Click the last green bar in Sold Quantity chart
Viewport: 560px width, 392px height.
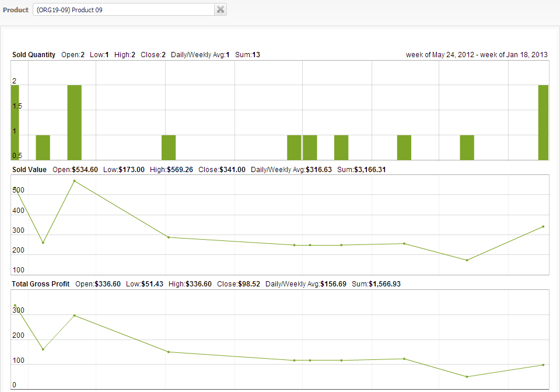[543, 123]
